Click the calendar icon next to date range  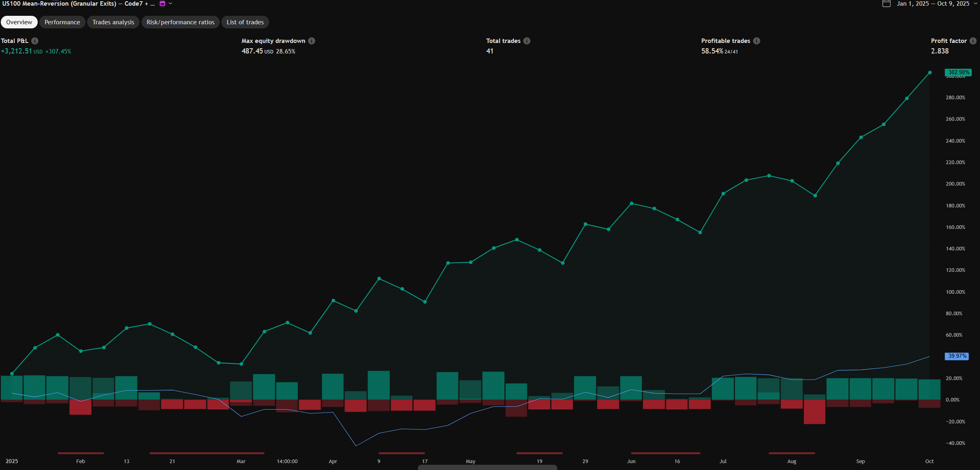click(x=886, y=4)
